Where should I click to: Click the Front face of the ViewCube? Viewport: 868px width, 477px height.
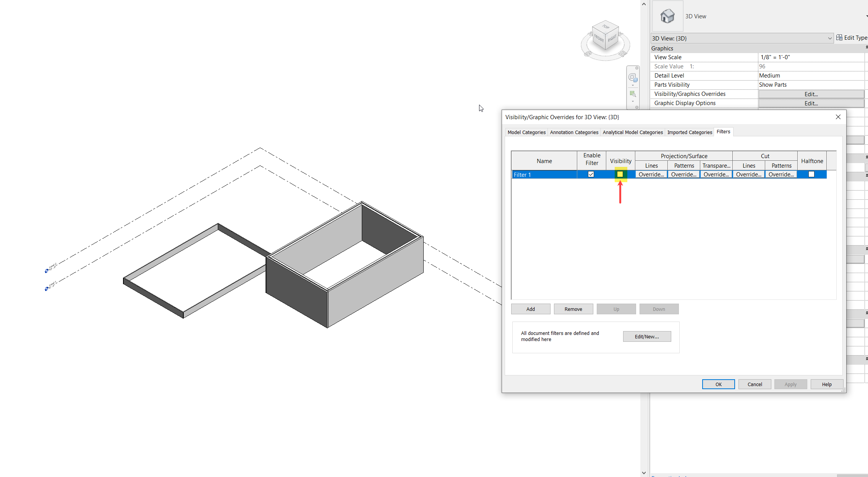coord(599,38)
